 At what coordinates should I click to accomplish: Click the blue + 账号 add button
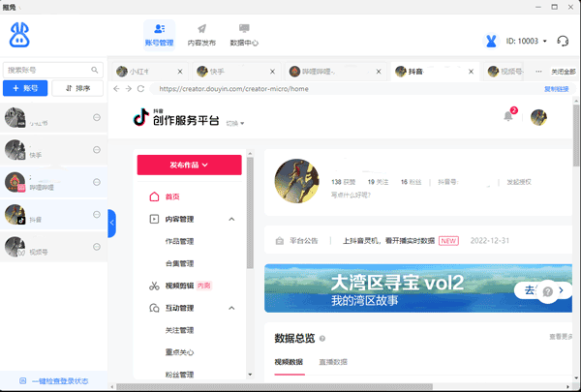point(25,88)
